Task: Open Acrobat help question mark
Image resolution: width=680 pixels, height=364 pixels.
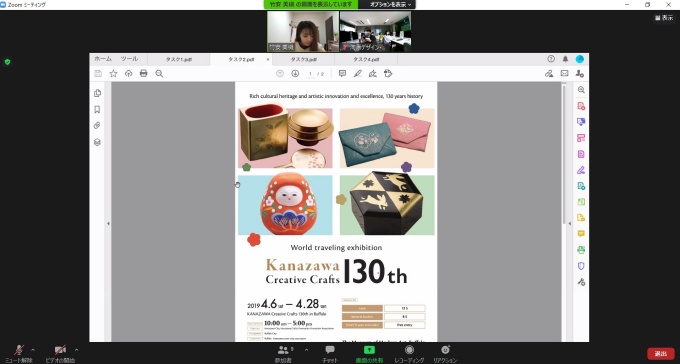Action: click(551, 59)
